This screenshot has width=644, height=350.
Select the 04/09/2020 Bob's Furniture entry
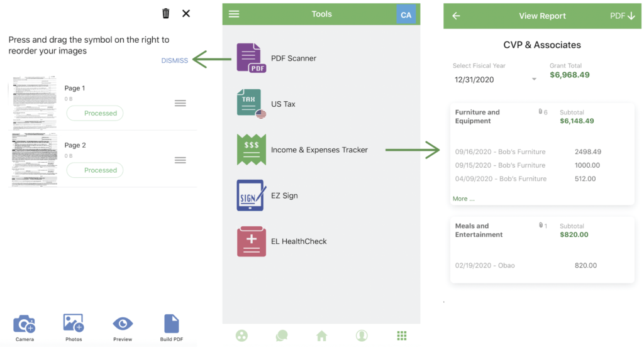[x=501, y=179]
